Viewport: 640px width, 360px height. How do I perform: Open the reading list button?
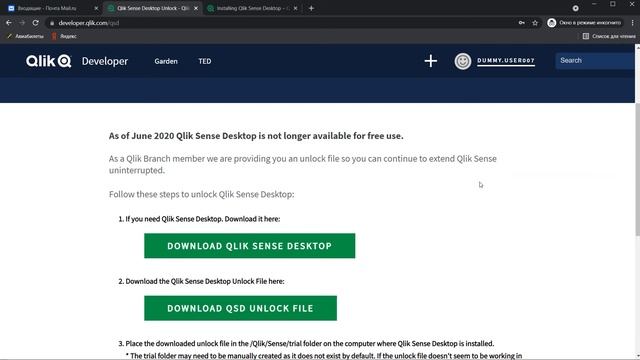[609, 36]
